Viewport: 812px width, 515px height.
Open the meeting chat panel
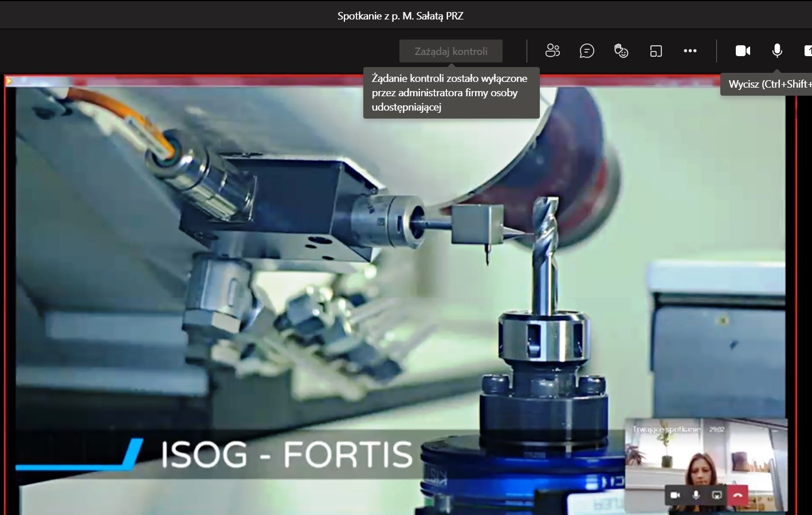587,51
